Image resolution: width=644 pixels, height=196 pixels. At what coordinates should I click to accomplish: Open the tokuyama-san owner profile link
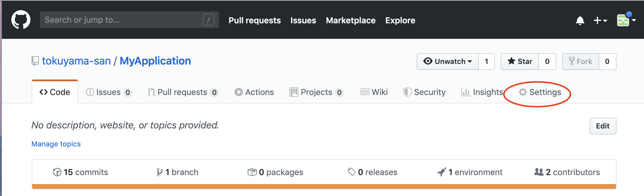tap(76, 61)
